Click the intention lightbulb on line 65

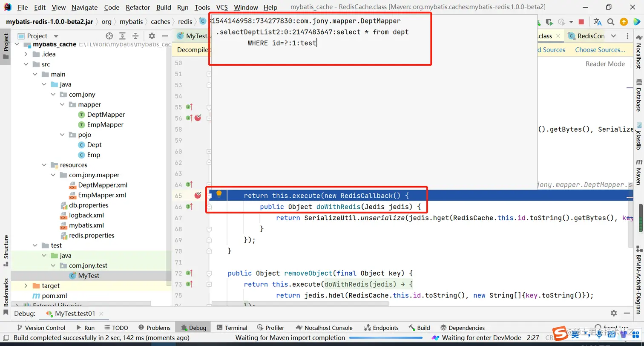coord(219,194)
